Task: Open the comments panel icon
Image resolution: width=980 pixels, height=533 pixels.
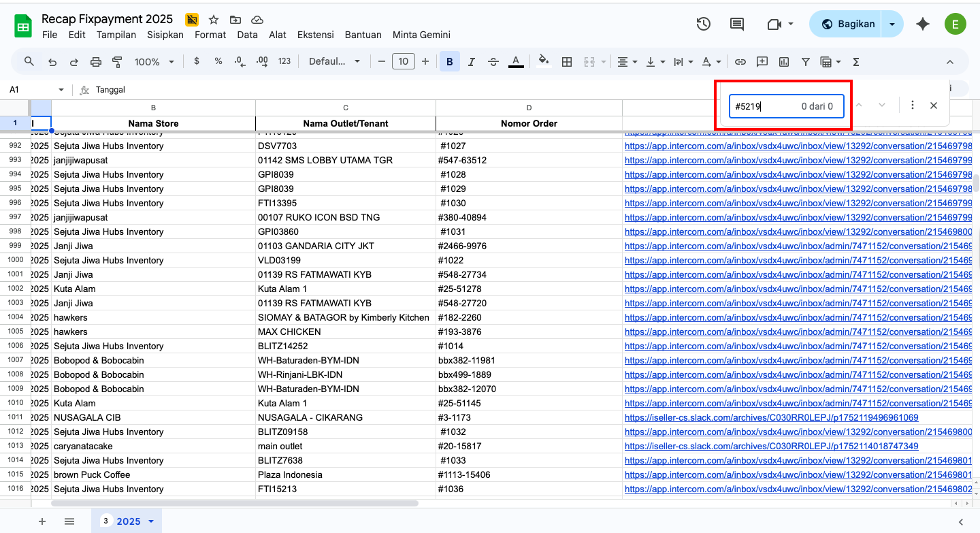Action: pos(736,25)
